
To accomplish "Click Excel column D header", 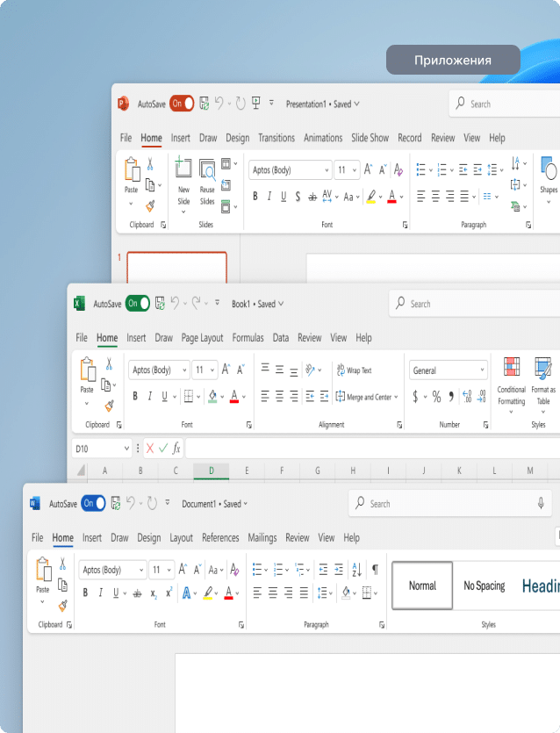I will [212, 471].
